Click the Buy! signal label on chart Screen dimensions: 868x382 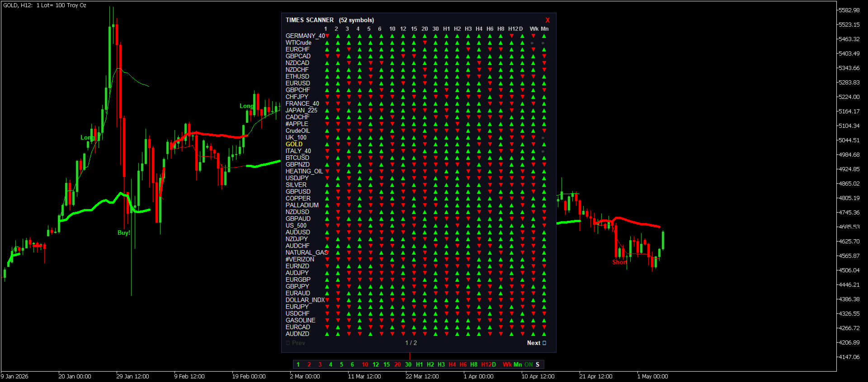pos(124,233)
